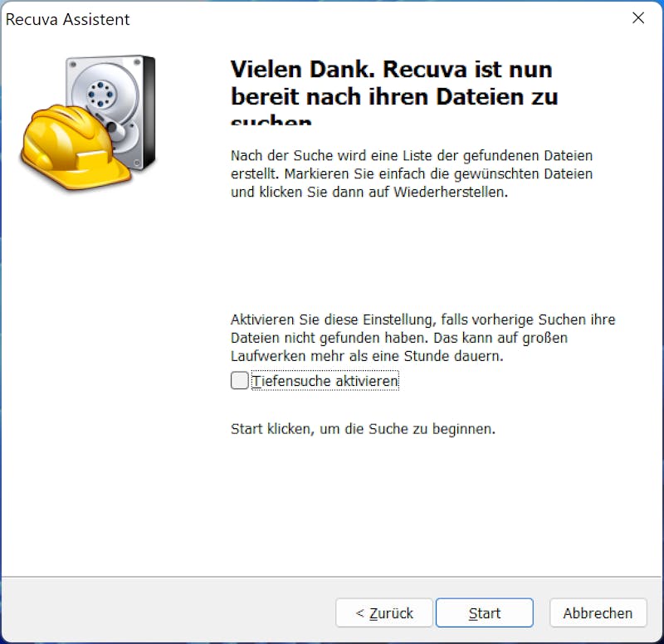Click the yellow hard hat icon
Image resolution: width=664 pixels, height=644 pixels.
tap(72, 146)
